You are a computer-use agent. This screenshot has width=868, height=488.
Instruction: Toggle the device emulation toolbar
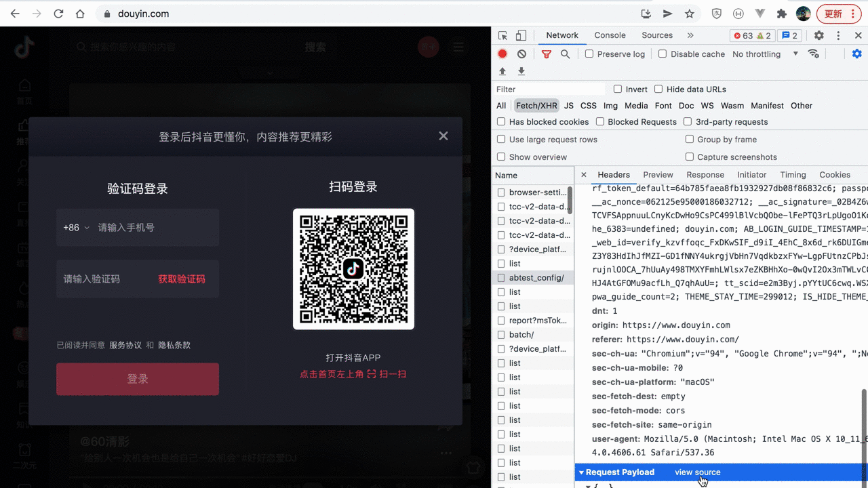(x=519, y=35)
